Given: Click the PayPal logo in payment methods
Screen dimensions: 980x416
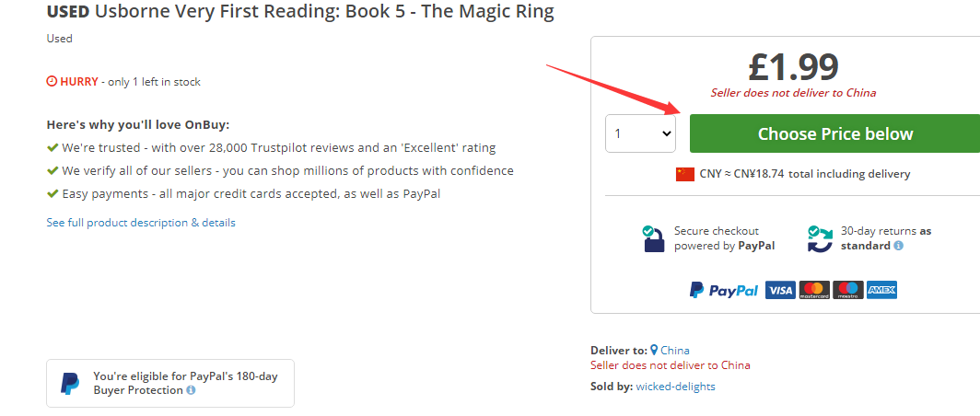Looking at the screenshot, I should pyautogui.click(x=724, y=290).
